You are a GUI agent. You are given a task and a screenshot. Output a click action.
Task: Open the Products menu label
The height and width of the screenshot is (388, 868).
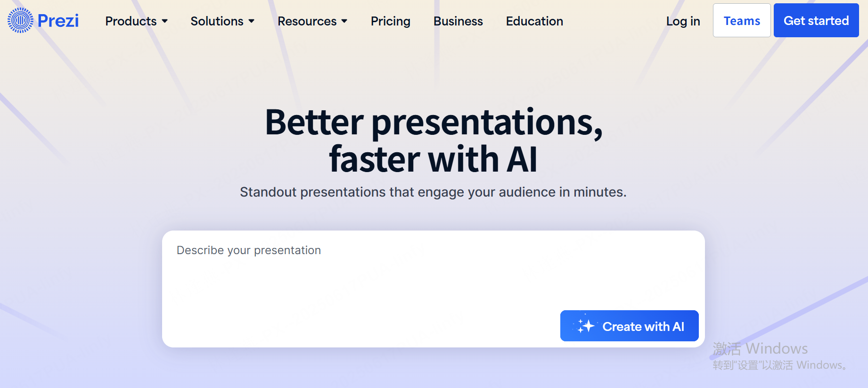tap(131, 21)
